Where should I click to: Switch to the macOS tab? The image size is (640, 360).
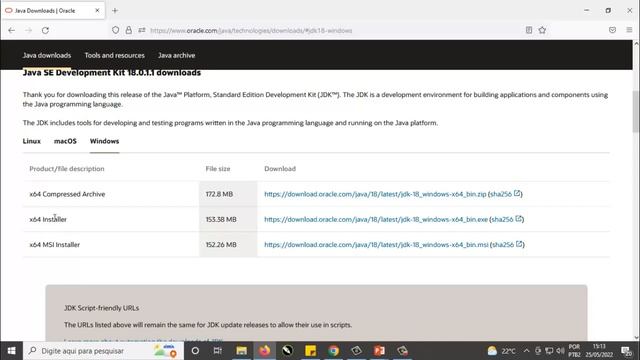pos(65,141)
